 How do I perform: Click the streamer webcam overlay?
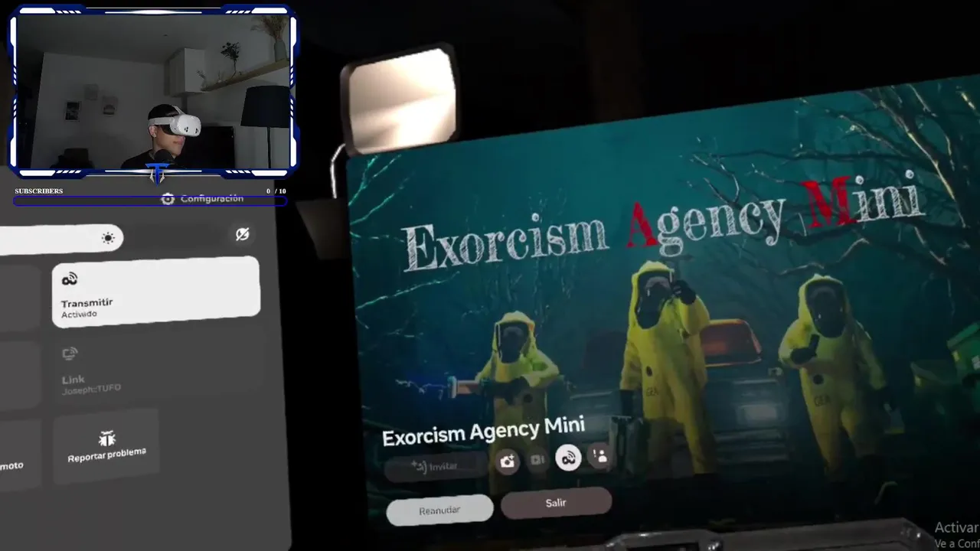(x=153, y=90)
